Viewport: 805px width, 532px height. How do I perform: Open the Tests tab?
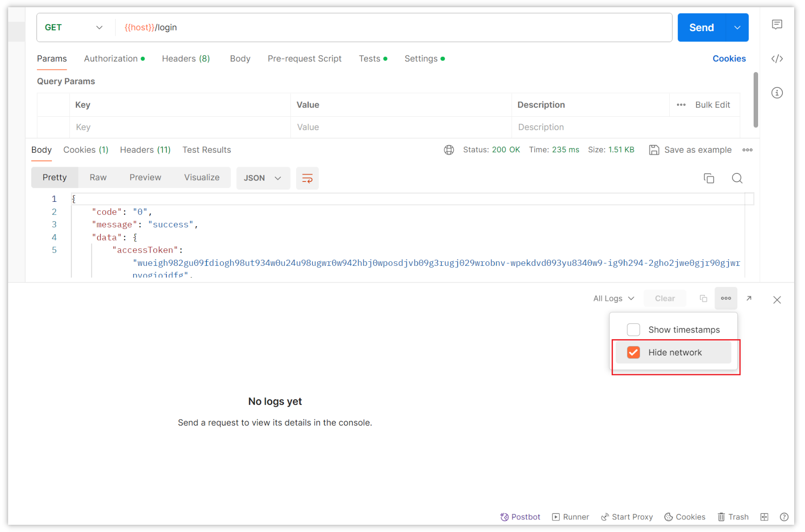(373, 59)
